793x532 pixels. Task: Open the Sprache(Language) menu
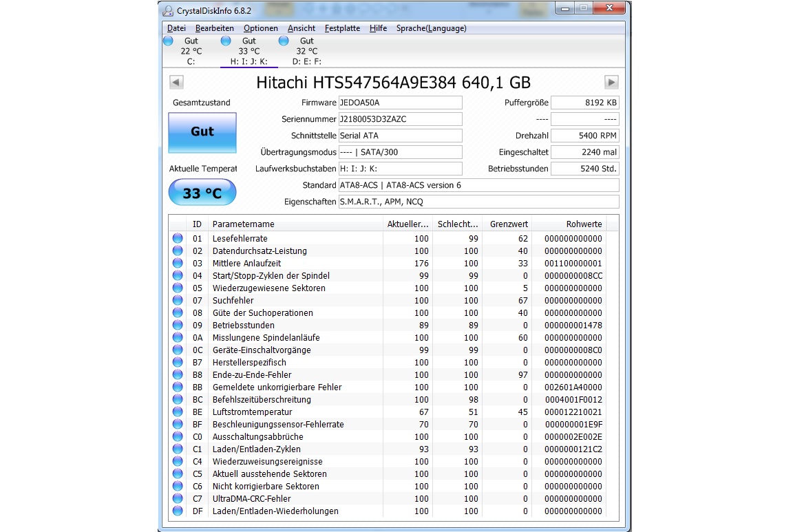(x=432, y=28)
